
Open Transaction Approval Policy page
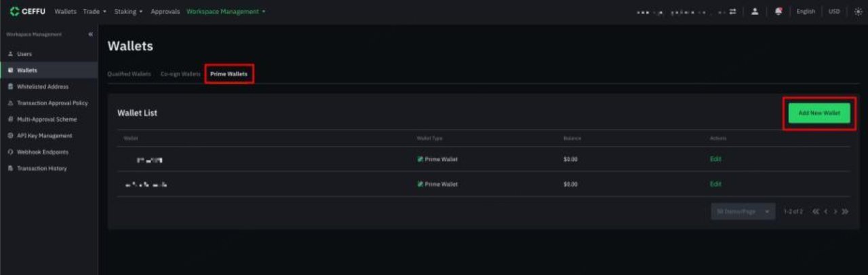click(x=52, y=103)
